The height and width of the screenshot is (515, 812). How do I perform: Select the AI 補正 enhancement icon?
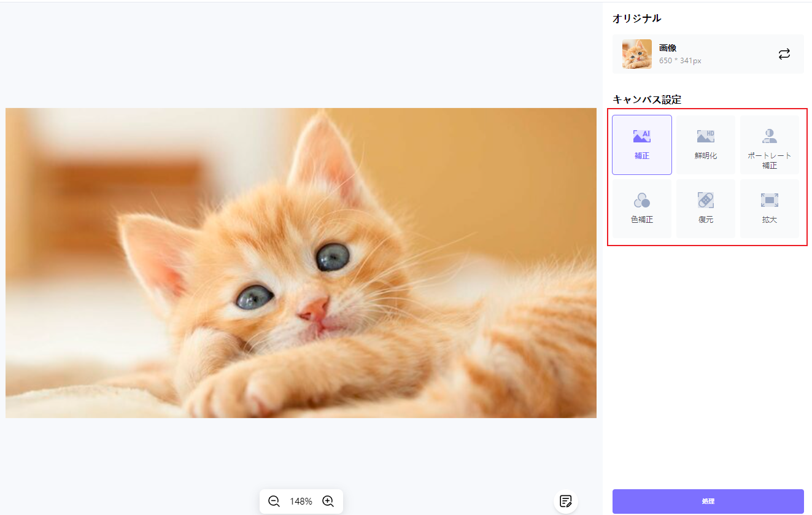641,136
